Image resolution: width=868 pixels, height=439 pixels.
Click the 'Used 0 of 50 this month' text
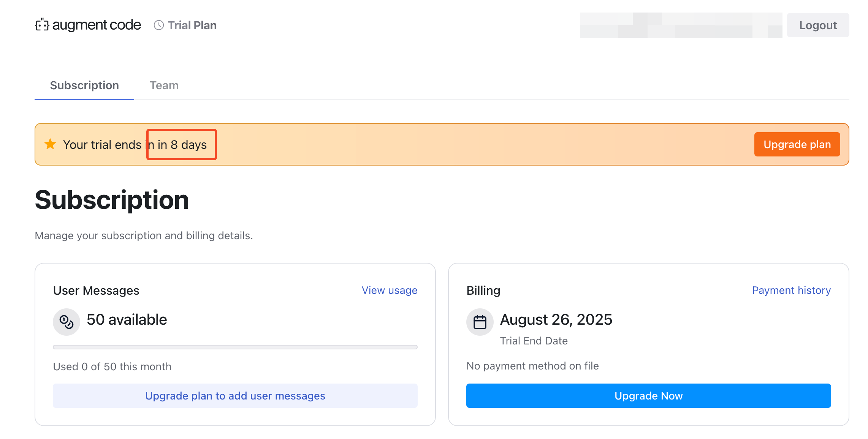coord(112,366)
